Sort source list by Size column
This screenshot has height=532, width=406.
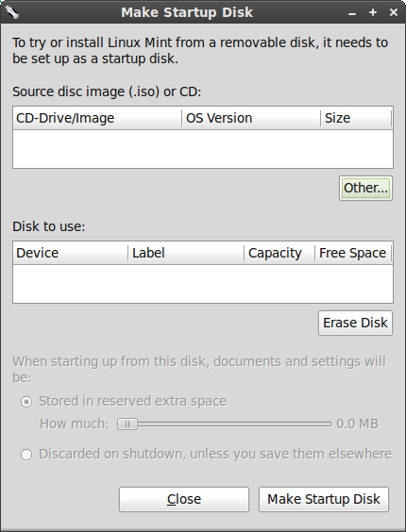point(356,118)
